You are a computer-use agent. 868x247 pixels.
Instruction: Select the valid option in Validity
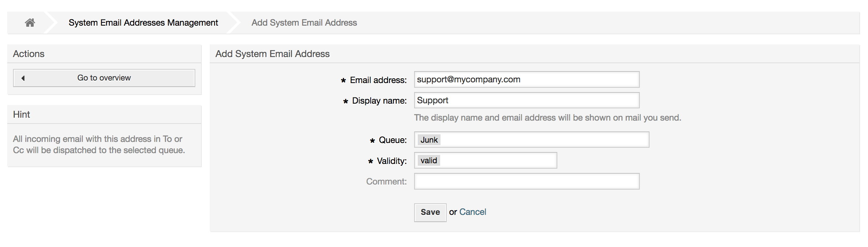point(429,160)
